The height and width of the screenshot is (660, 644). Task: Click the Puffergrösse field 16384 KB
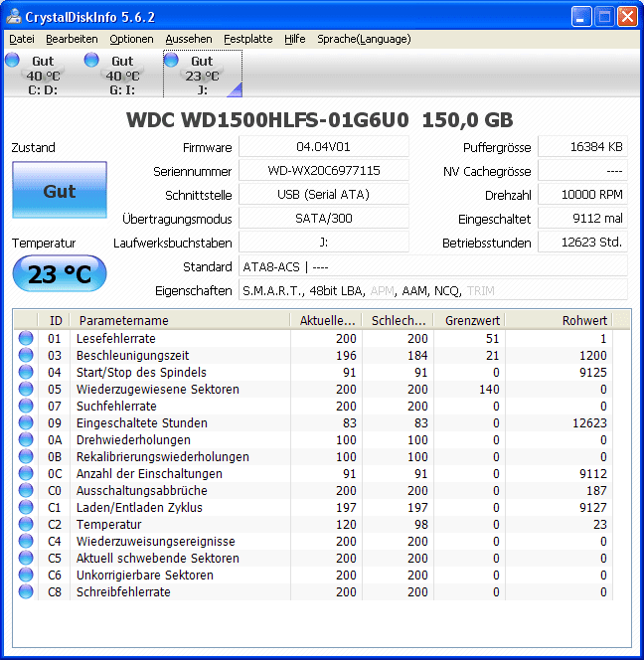(x=582, y=147)
